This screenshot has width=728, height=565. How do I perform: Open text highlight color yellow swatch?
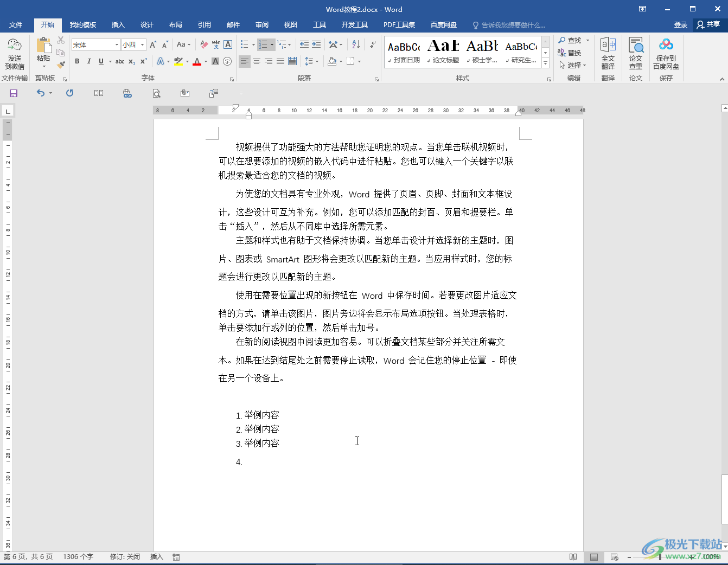178,61
